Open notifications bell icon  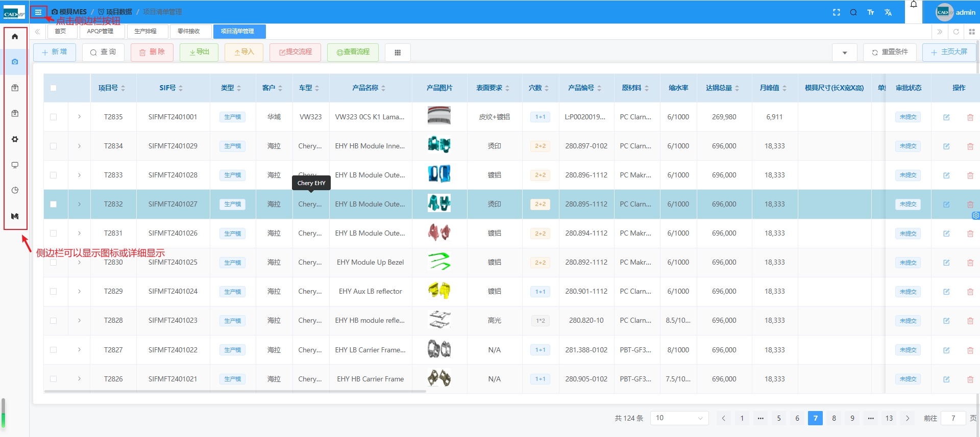pos(914,5)
